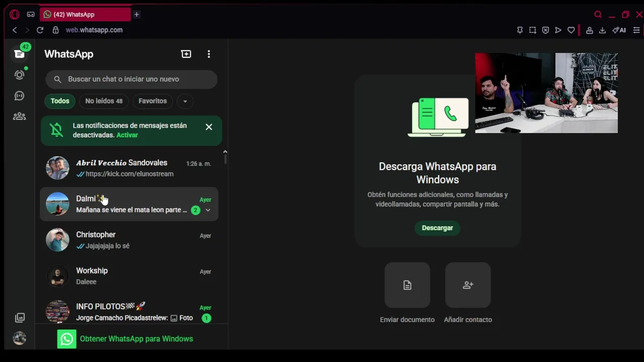
Task: Open a new browser tab with plus
Action: (136, 15)
